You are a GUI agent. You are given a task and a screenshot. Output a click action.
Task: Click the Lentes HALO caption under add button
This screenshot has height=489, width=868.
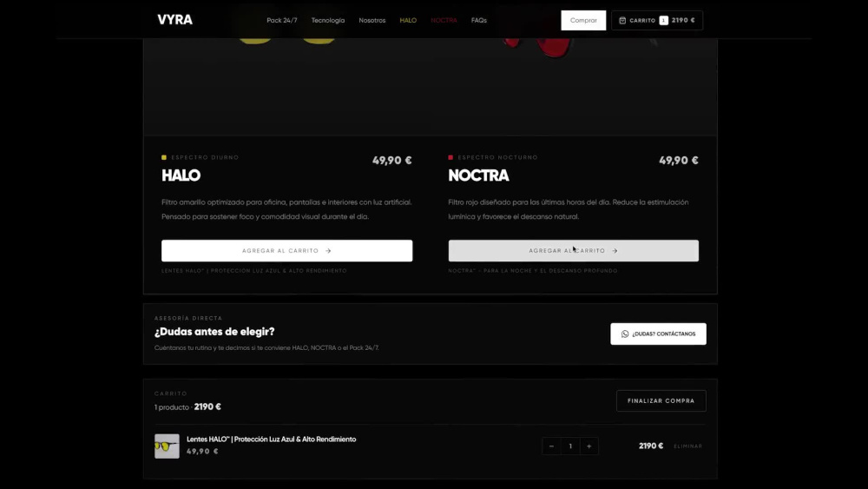click(x=254, y=271)
